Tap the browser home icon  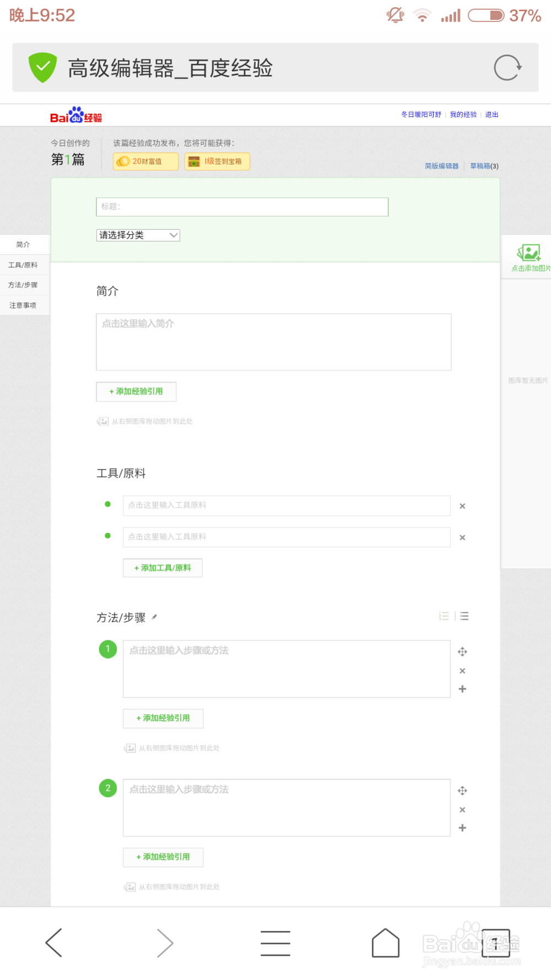[386, 943]
